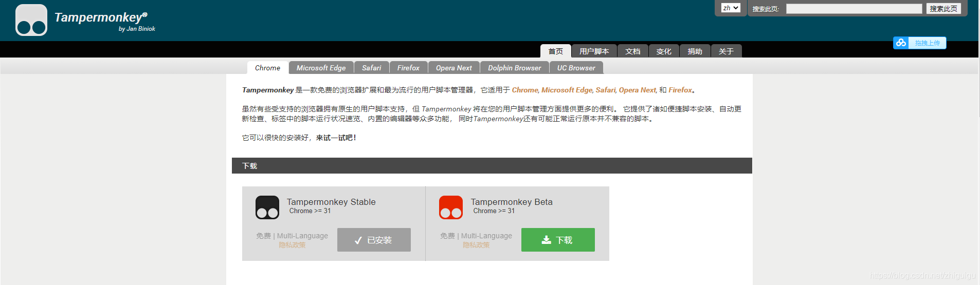Open the 变化 navigation tab

tap(664, 51)
